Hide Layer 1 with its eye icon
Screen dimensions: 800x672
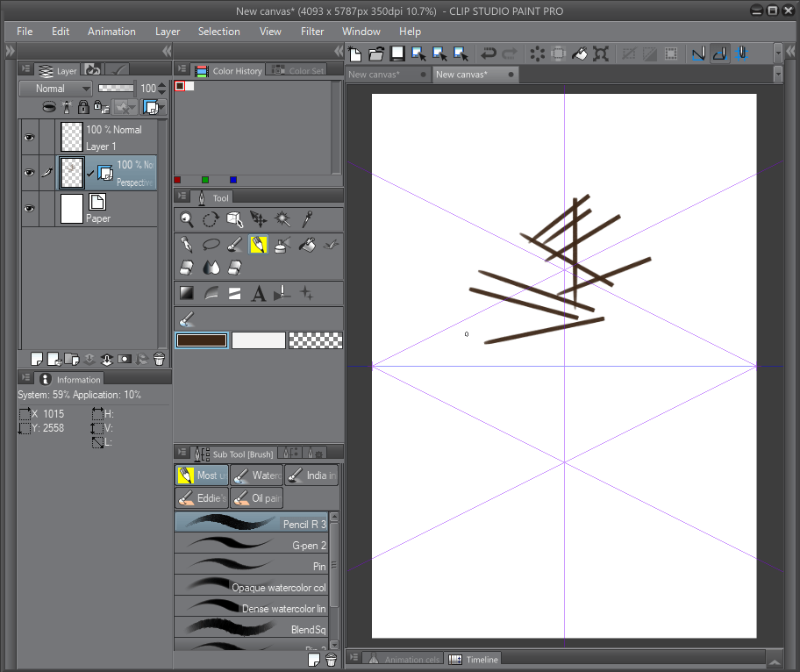[x=30, y=138]
